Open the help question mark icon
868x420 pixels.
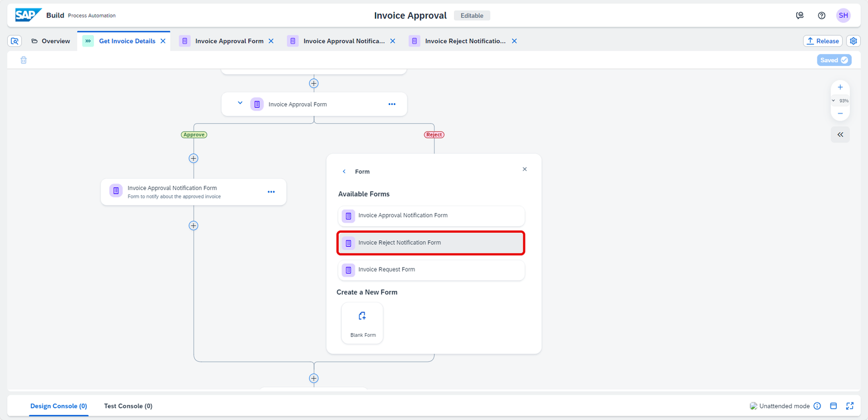pyautogui.click(x=822, y=16)
